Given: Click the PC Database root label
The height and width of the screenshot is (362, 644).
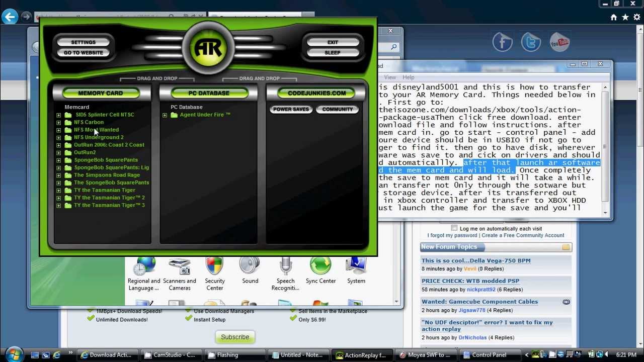Looking at the screenshot, I should [187, 107].
